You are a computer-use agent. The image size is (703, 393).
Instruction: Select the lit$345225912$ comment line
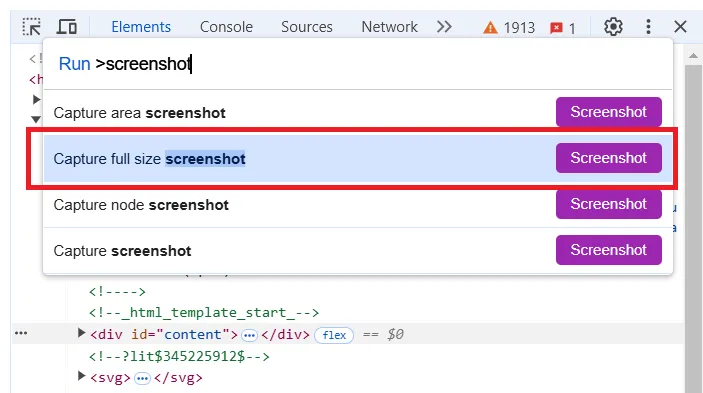[179, 356]
